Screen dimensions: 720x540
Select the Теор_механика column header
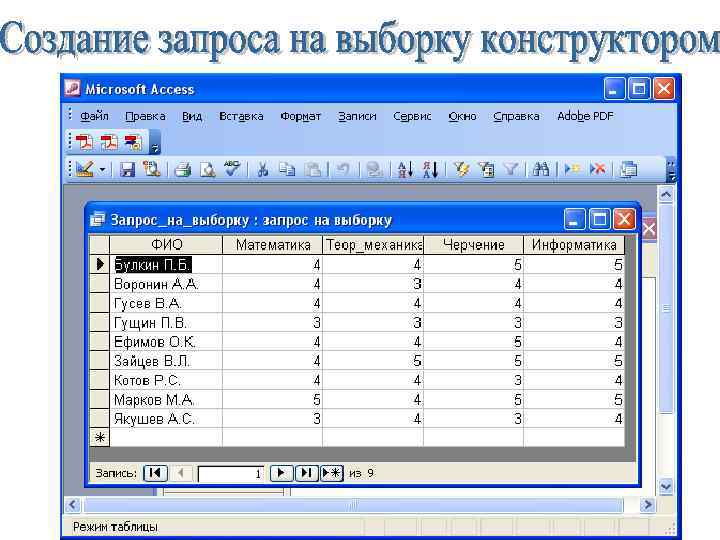[x=373, y=245]
